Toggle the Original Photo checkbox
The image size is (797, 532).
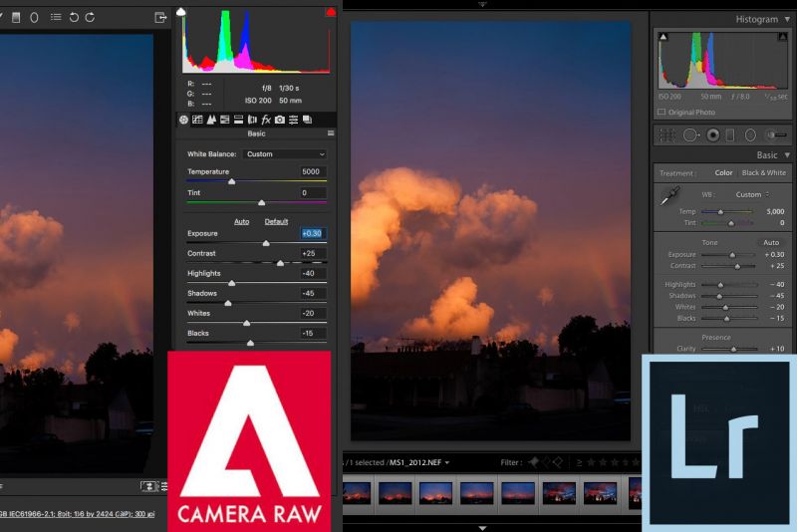(663, 113)
